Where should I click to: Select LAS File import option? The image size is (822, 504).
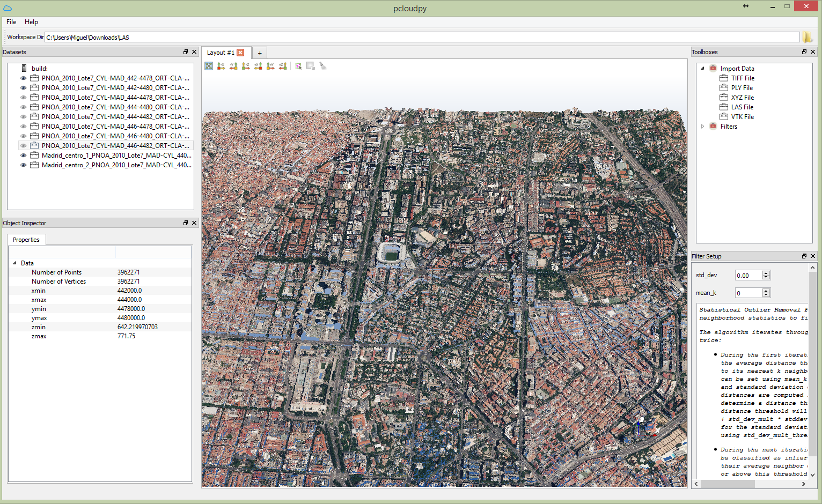(x=742, y=107)
